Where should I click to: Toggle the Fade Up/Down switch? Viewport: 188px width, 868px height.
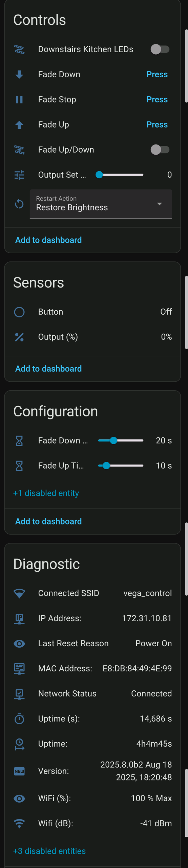tap(160, 150)
